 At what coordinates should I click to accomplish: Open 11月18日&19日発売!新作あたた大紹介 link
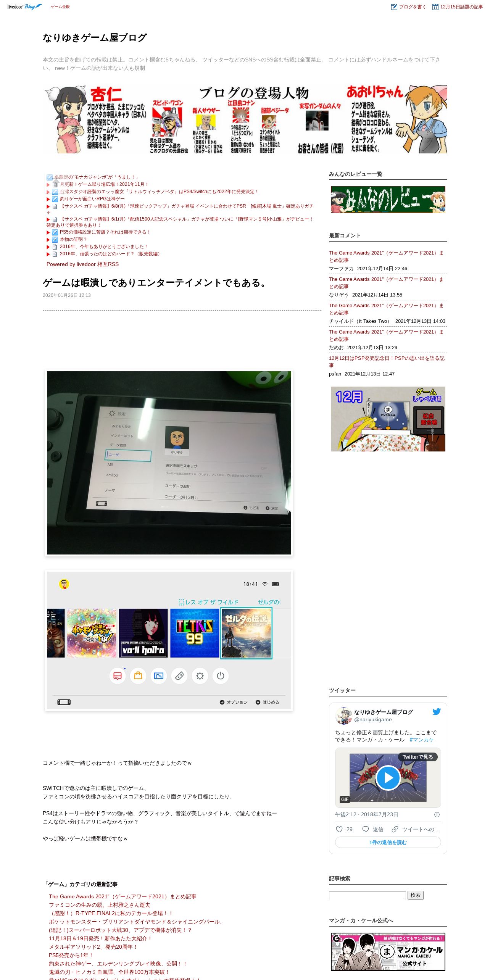tap(101, 938)
